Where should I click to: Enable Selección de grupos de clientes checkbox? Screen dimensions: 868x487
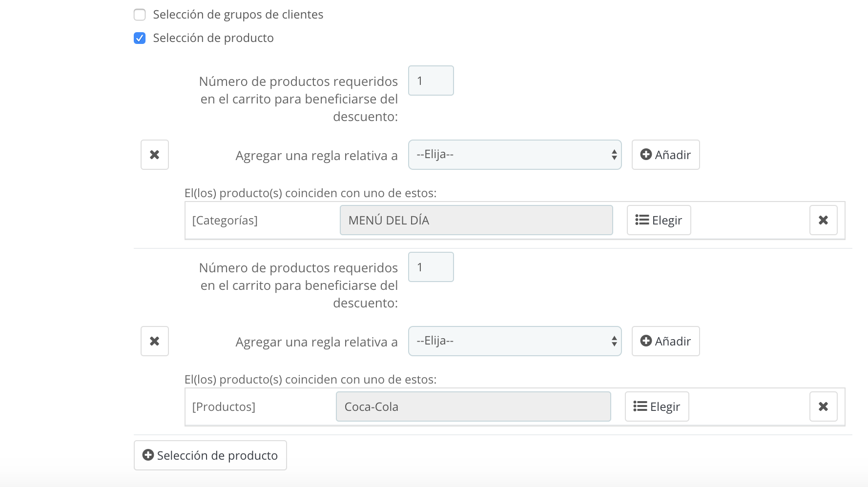click(x=140, y=15)
